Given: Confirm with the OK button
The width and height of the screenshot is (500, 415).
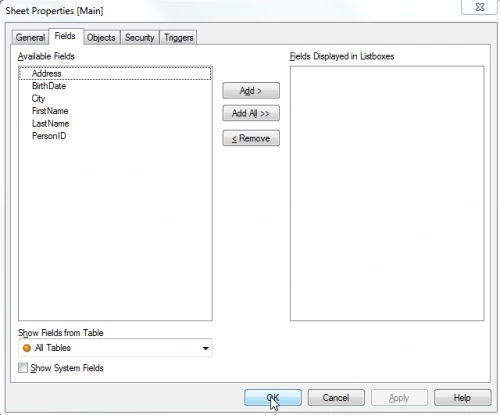Looking at the screenshot, I should point(273,398).
